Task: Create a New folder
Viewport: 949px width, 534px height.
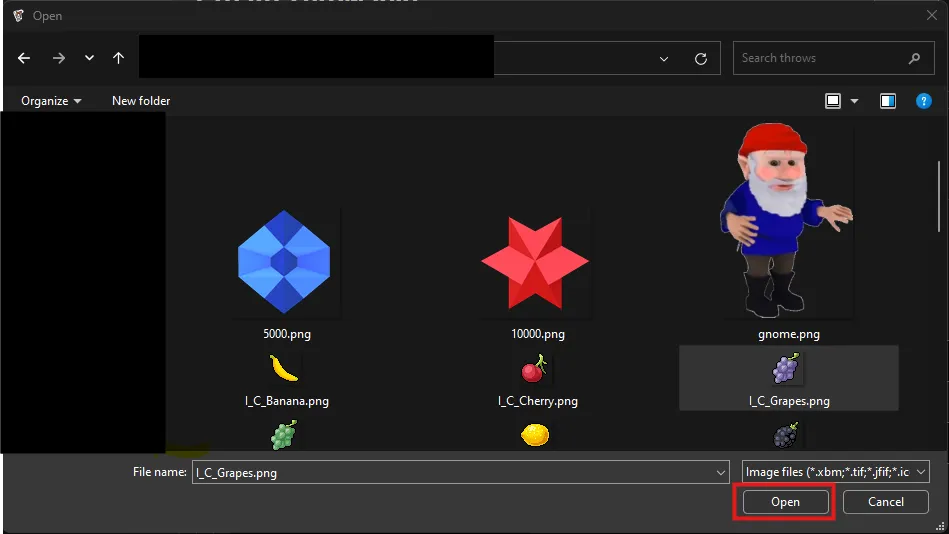Action: 141,101
